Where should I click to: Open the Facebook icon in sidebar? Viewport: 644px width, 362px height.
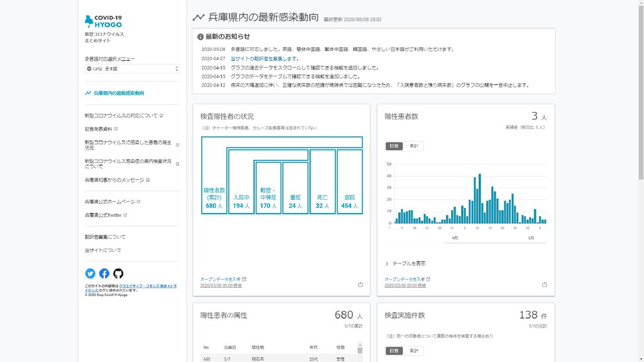(104, 273)
